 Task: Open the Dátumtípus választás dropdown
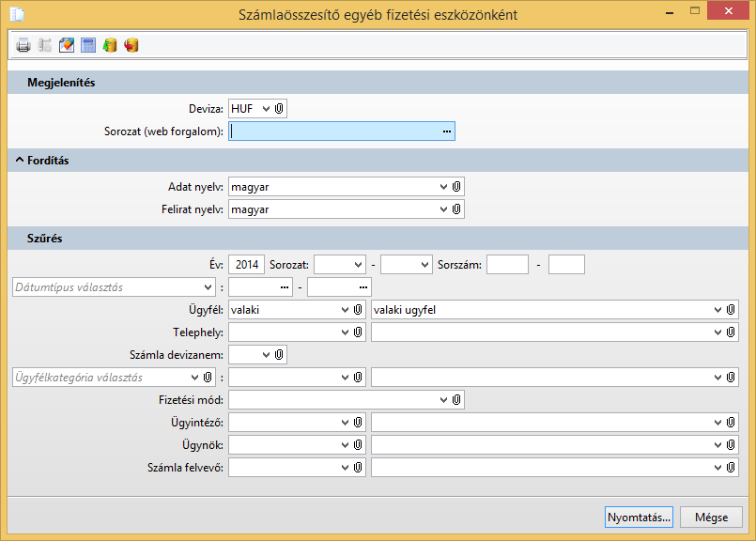208,286
